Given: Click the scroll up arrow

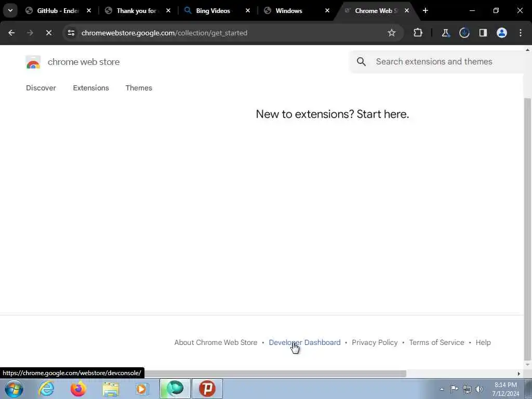Looking at the screenshot, I should pos(527,50).
